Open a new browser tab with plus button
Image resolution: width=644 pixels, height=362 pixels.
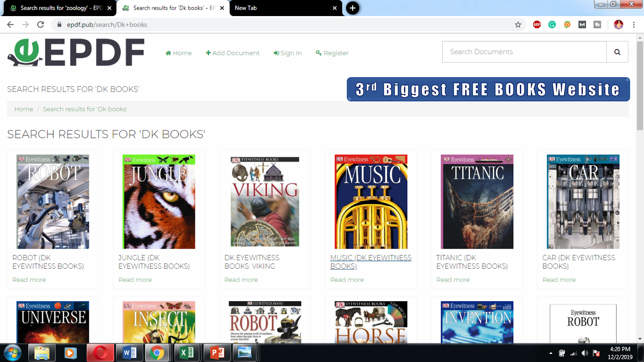[x=352, y=8]
